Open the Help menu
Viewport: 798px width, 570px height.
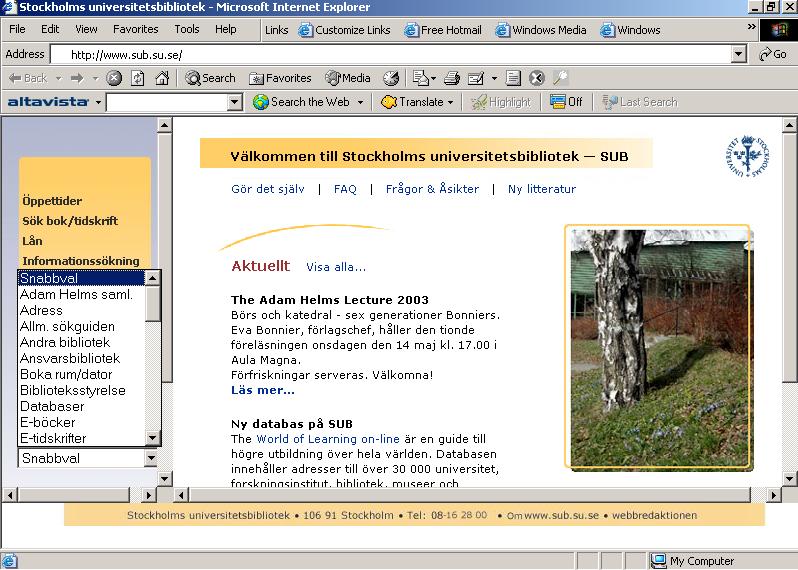click(225, 30)
